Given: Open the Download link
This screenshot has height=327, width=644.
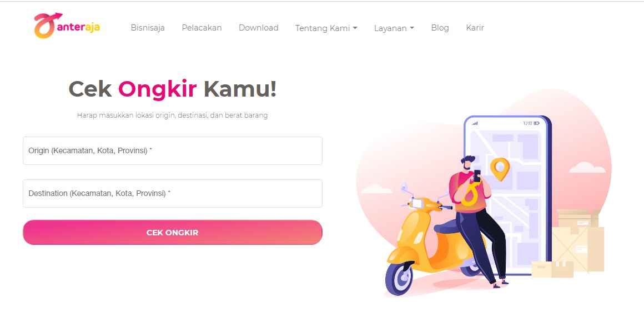Looking at the screenshot, I should click(x=259, y=28).
